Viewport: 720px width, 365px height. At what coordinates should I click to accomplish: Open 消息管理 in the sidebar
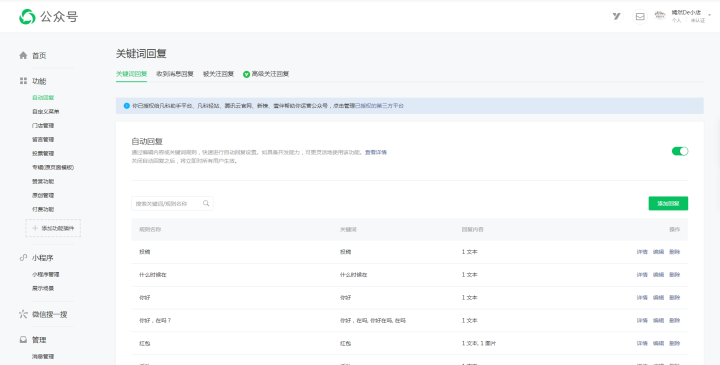(x=43, y=356)
